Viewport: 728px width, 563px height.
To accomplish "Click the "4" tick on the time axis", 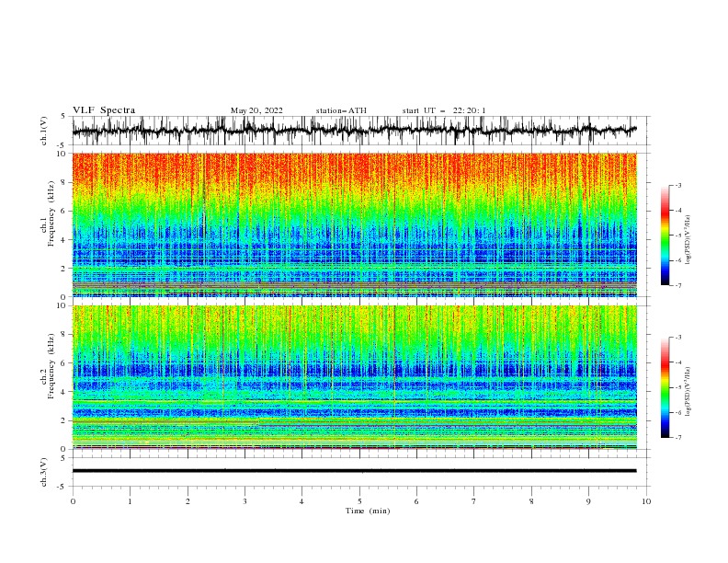I will coord(301,501).
